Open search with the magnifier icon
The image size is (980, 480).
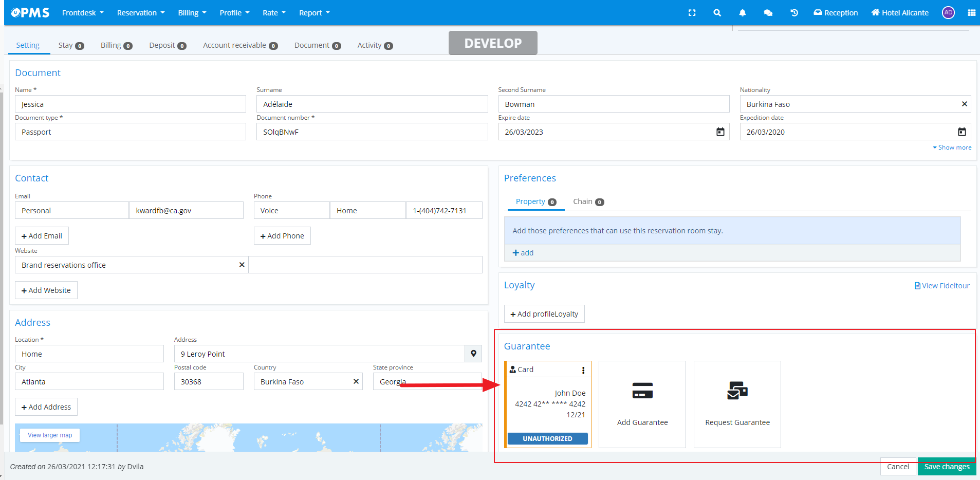[x=717, y=13]
